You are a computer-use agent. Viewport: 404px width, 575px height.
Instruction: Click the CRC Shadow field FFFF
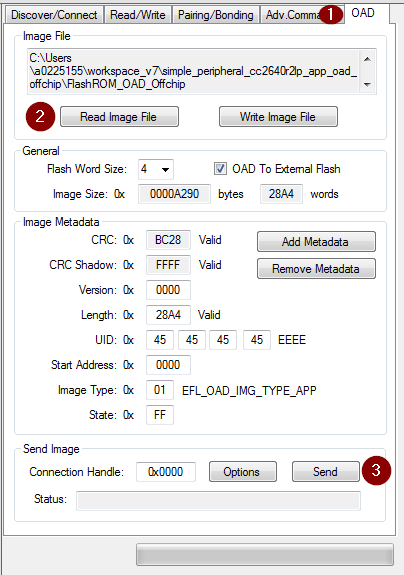click(168, 265)
